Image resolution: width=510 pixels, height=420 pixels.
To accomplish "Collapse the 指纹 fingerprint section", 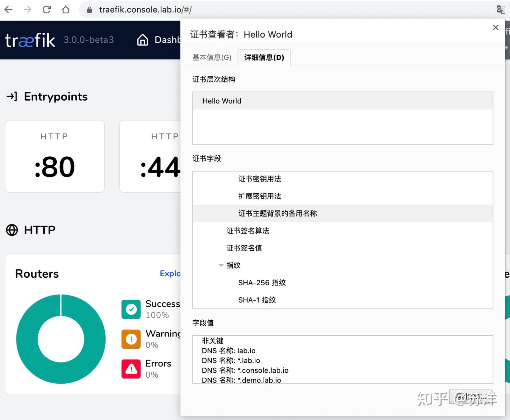I will (221, 265).
